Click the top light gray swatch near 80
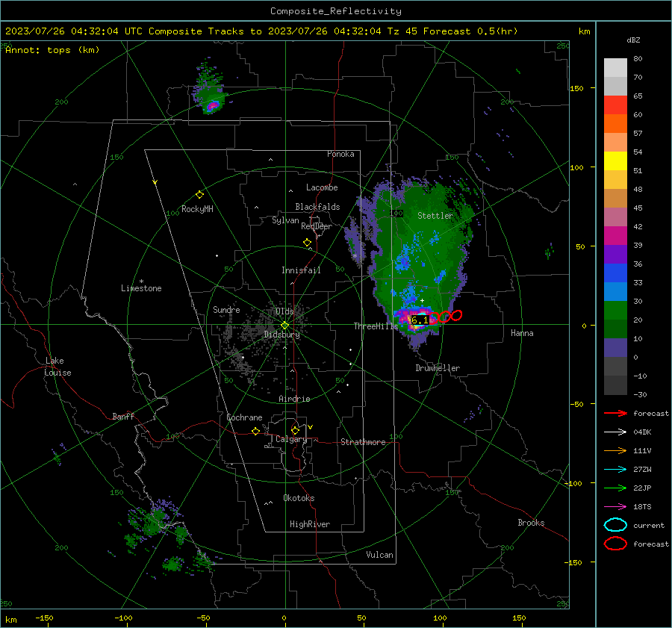Image resolution: width=672 pixels, height=628 pixels. pos(615,68)
